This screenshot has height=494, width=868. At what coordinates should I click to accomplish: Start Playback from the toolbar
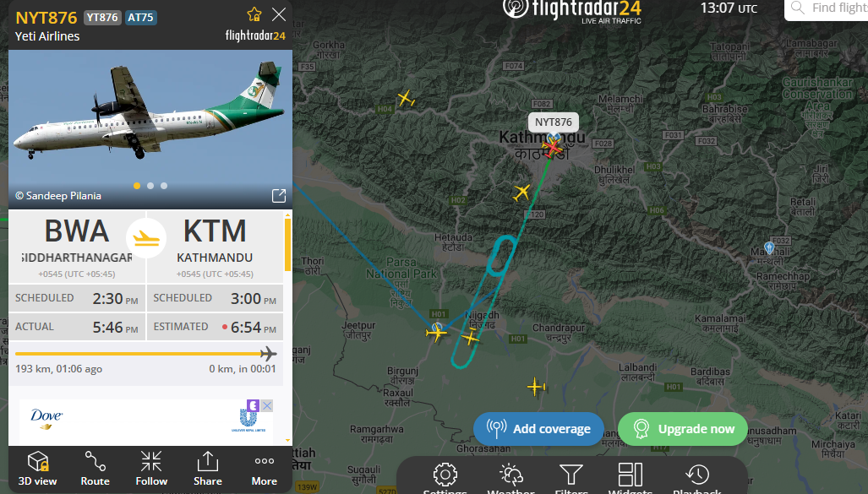pos(697,478)
